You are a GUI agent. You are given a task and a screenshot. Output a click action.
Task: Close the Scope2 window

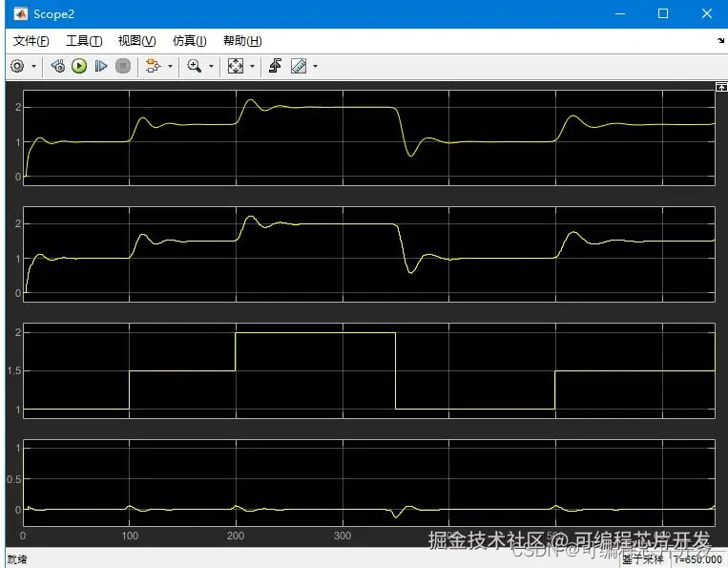[707, 14]
